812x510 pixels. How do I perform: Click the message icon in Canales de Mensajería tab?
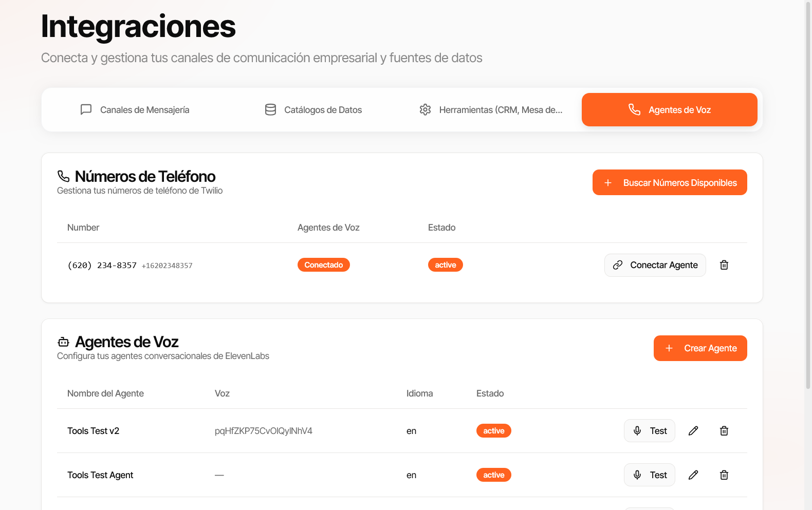[86, 110]
